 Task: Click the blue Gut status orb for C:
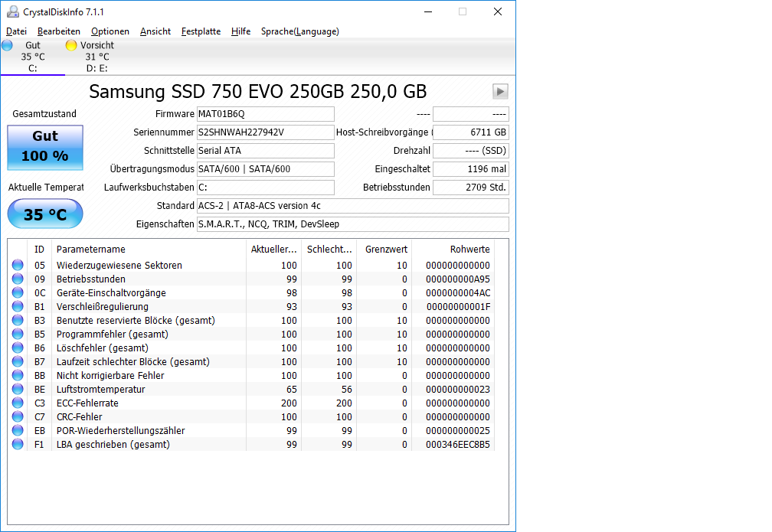point(8,45)
